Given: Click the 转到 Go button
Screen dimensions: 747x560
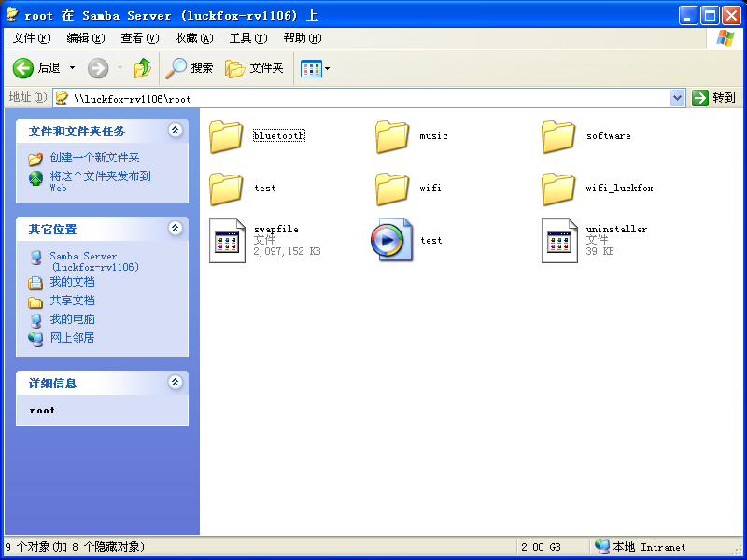Looking at the screenshot, I should [x=713, y=98].
